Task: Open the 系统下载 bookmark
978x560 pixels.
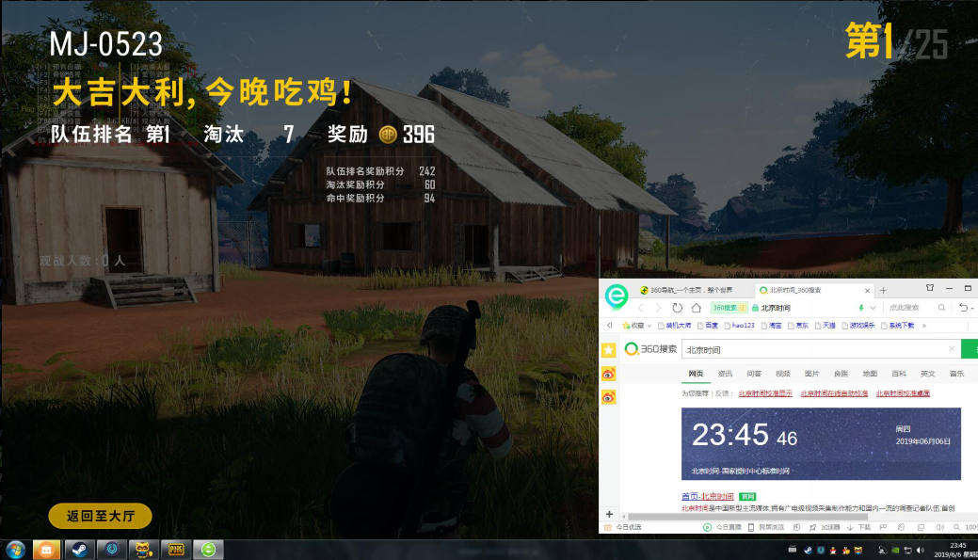Action: click(897, 326)
